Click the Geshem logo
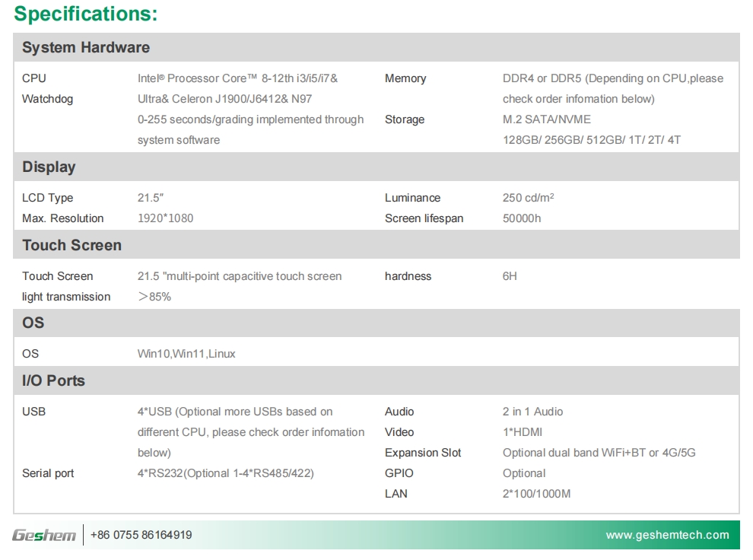The height and width of the screenshot is (560, 753). click(x=44, y=535)
